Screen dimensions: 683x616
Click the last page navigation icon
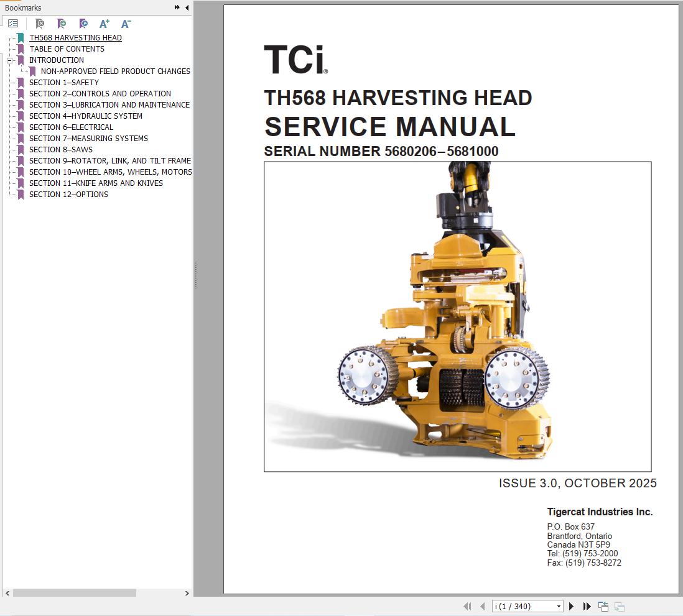pyautogui.click(x=586, y=605)
